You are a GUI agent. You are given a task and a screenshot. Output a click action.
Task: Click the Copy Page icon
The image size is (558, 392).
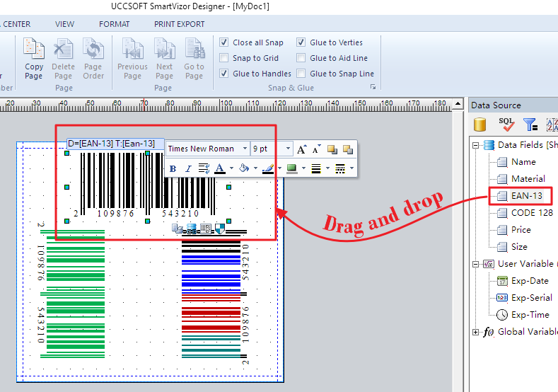pos(34,49)
